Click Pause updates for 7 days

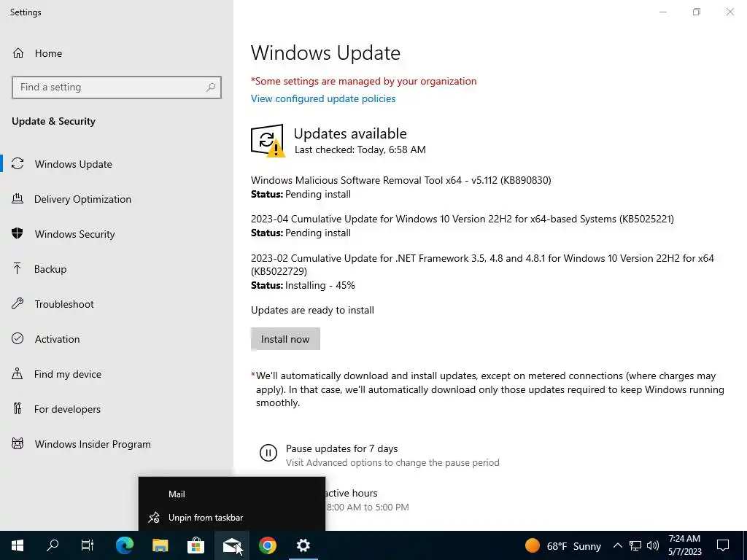[x=341, y=448]
